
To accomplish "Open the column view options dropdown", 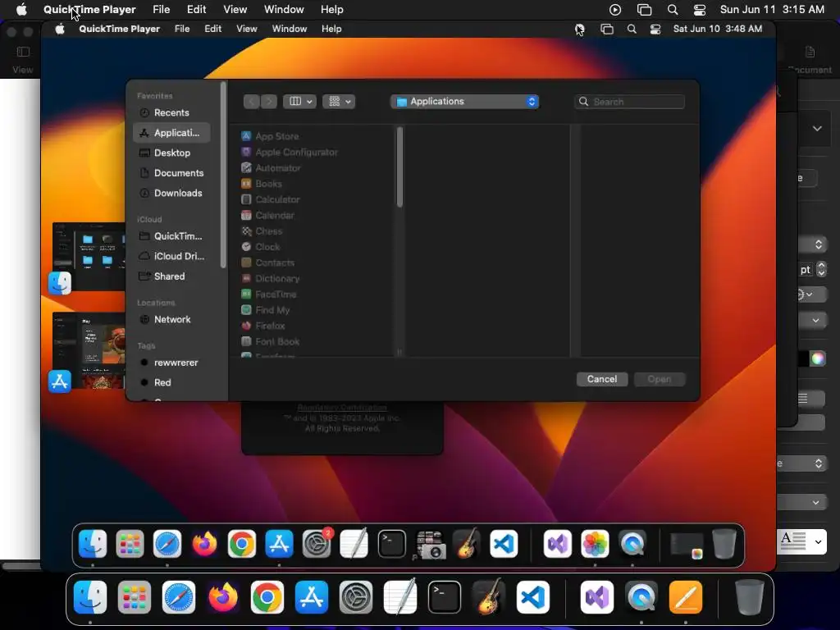I will coord(299,101).
